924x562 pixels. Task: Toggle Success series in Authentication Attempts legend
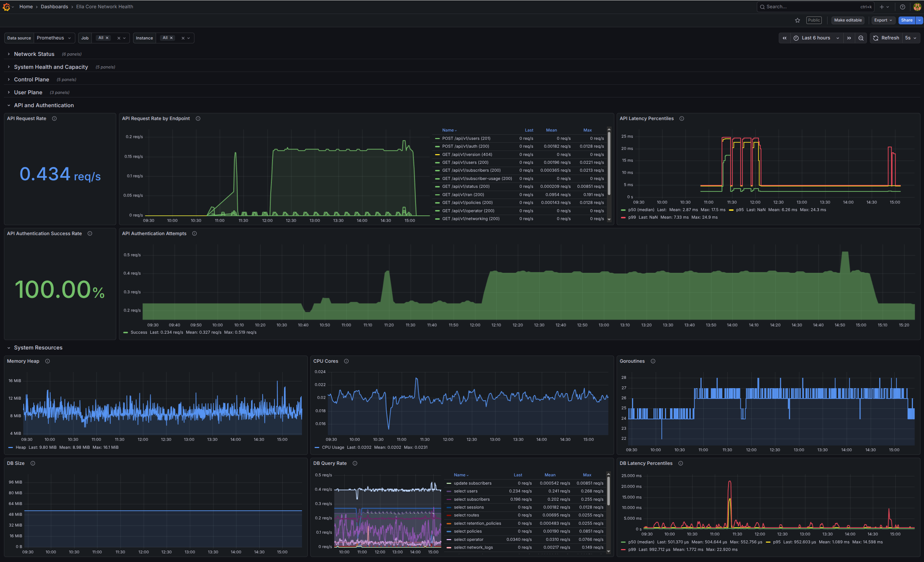(138, 332)
